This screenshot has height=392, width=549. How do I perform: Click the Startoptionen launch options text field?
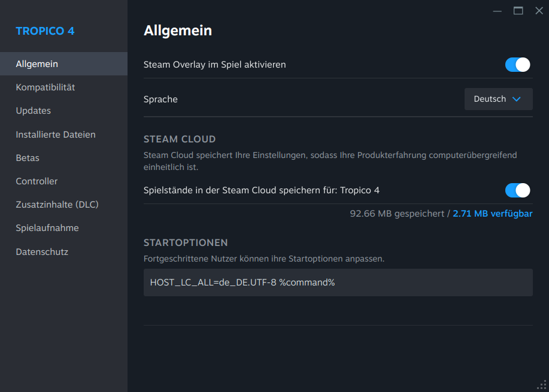[x=338, y=282]
